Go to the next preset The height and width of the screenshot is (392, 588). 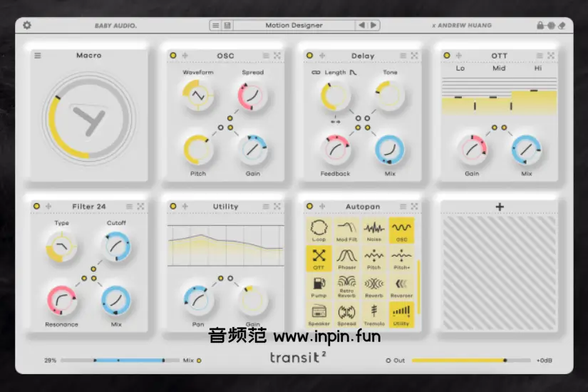click(x=373, y=25)
